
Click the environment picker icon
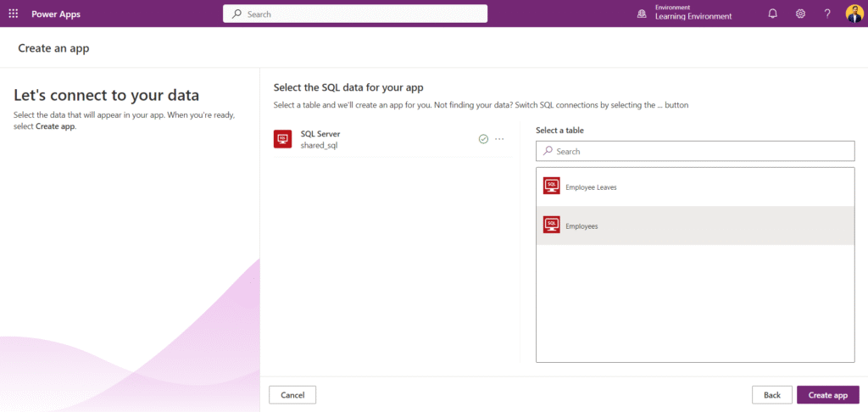coord(642,14)
